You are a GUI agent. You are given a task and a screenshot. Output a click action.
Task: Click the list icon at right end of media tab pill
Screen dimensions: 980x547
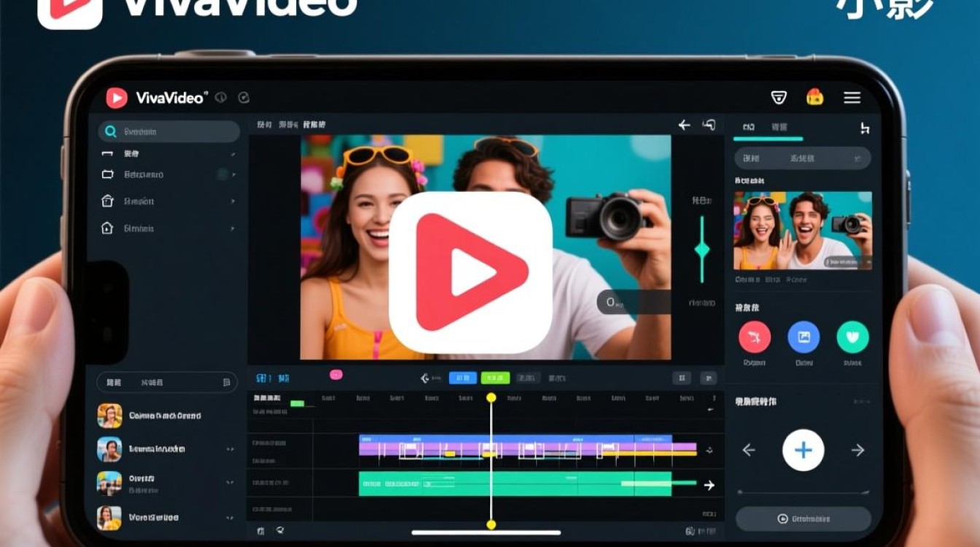pyautogui.click(x=227, y=382)
